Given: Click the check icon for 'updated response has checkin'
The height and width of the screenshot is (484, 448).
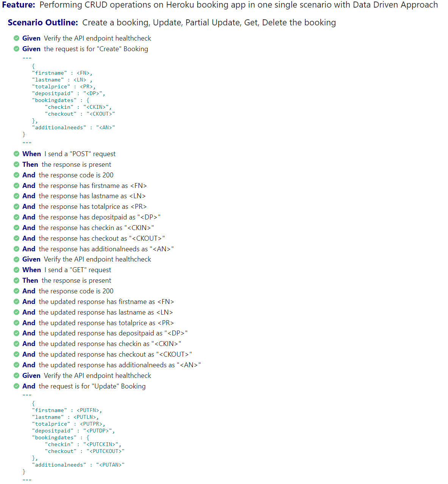Looking at the screenshot, I should (16, 344).
